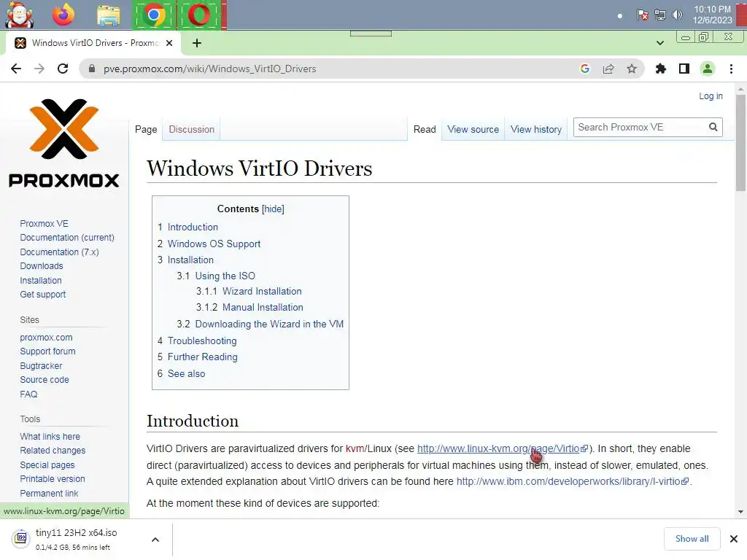Open the FAQ sidebar link
Viewport: 747px width, 560px height.
click(x=28, y=394)
